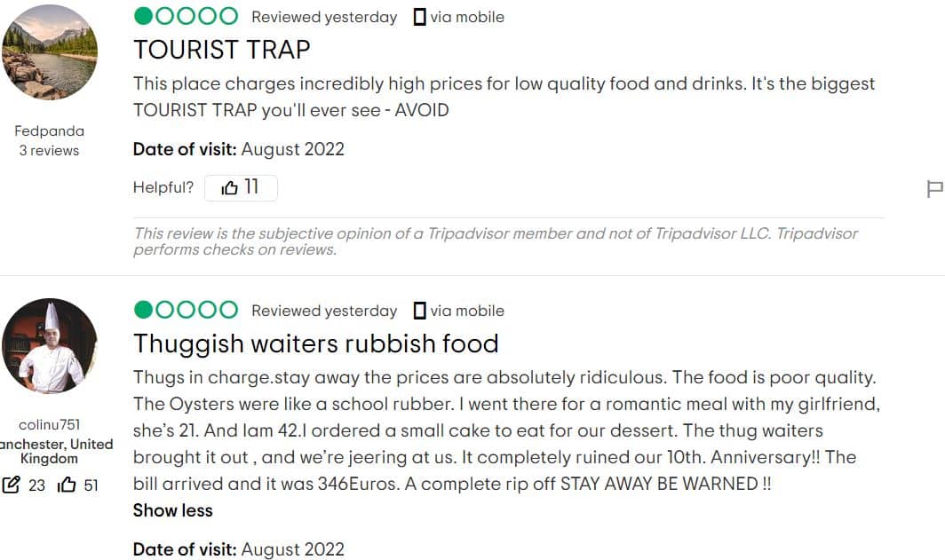Click the mobile phone icon on first review
Image resolution: width=945 pixels, height=560 pixels.
(419, 17)
